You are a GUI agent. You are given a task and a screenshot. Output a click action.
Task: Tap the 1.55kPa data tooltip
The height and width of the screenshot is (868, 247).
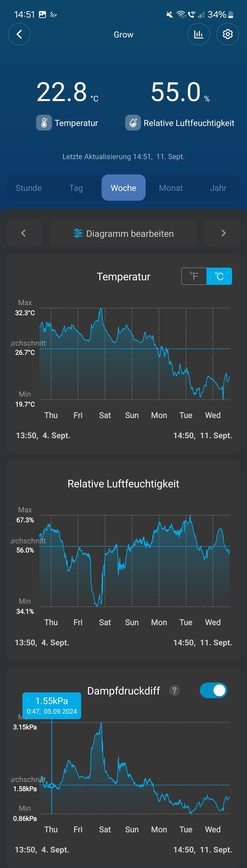(51, 706)
